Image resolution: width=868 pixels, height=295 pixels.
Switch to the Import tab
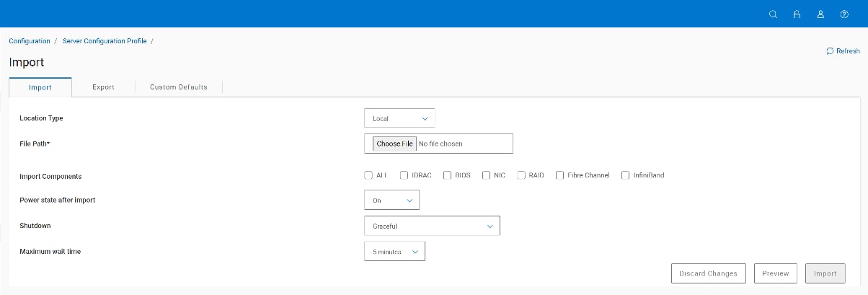click(x=40, y=87)
